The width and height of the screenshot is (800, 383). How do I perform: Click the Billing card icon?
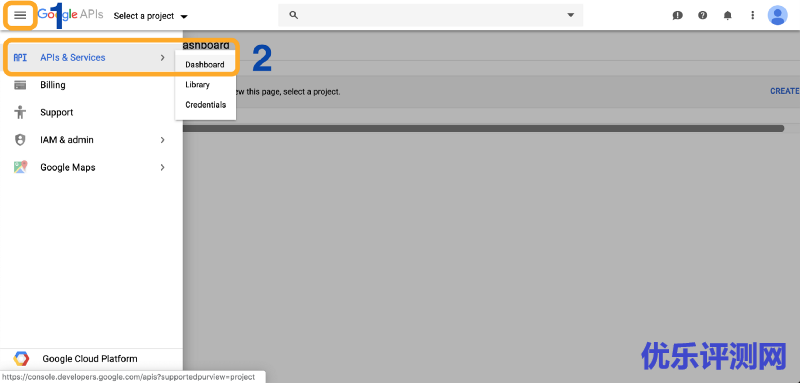(x=20, y=85)
